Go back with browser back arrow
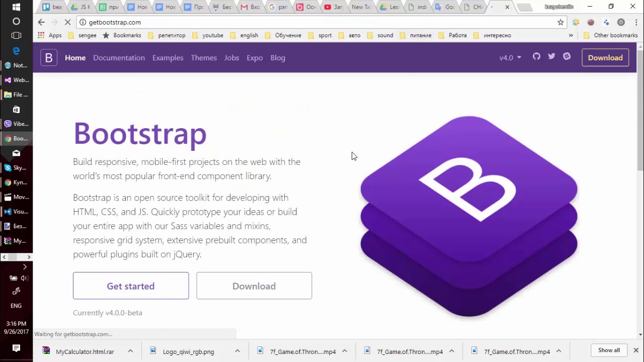 tap(41, 22)
